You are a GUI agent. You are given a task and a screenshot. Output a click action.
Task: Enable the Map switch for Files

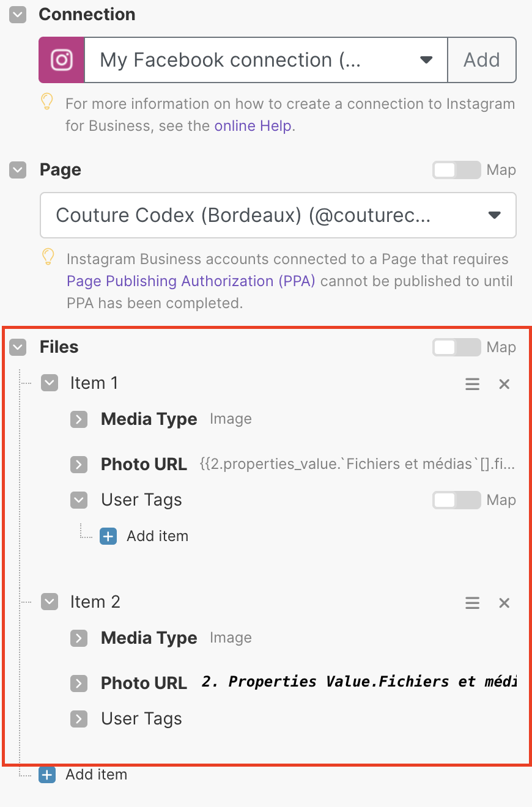(x=456, y=347)
